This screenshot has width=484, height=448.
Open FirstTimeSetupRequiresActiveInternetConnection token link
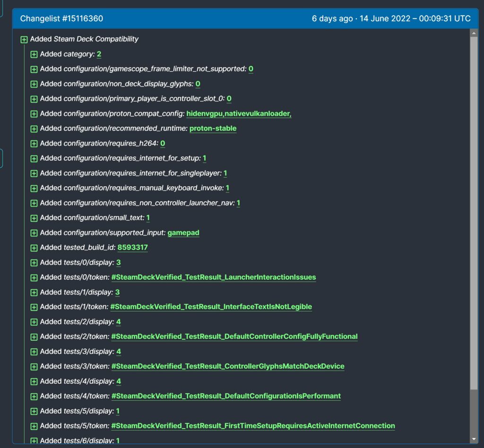click(253, 426)
